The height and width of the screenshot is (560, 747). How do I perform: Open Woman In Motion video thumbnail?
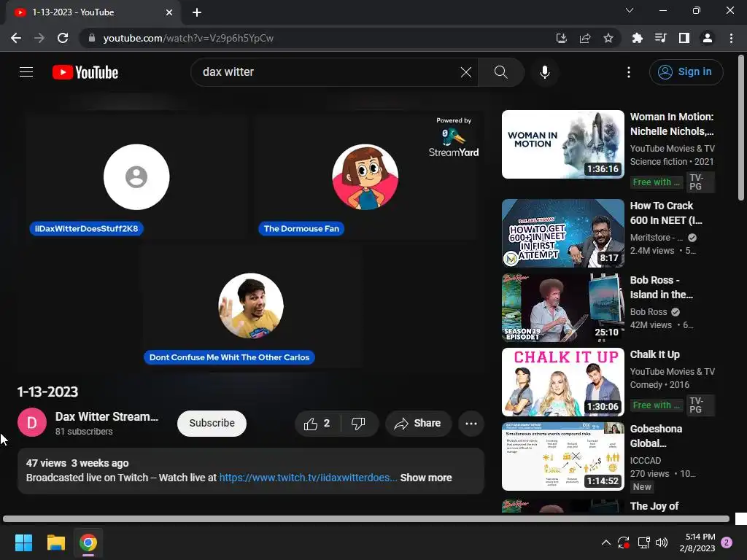tap(562, 144)
